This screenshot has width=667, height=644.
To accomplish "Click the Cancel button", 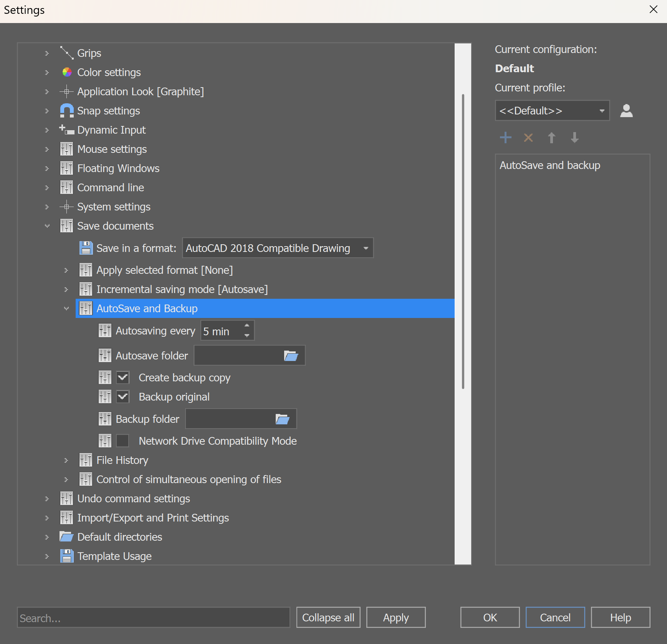I will [x=555, y=618].
